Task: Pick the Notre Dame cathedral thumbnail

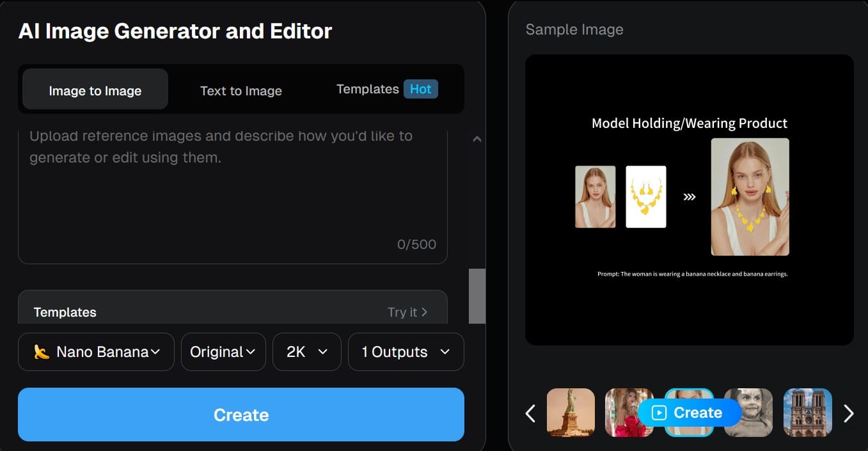Action: point(807,413)
